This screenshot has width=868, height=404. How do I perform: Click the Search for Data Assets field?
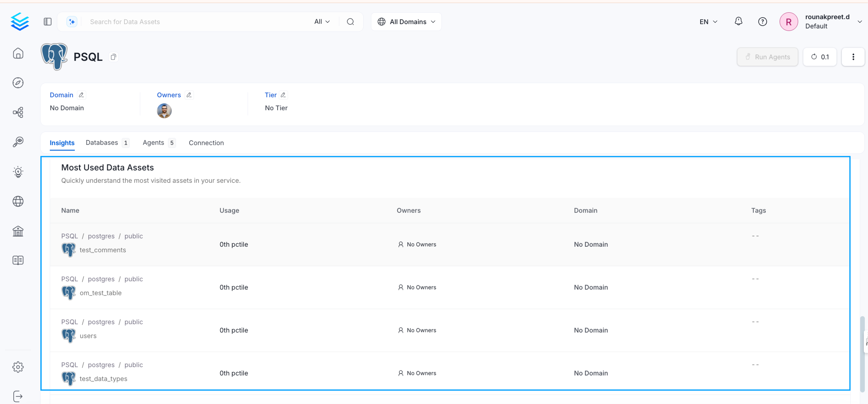tap(195, 22)
